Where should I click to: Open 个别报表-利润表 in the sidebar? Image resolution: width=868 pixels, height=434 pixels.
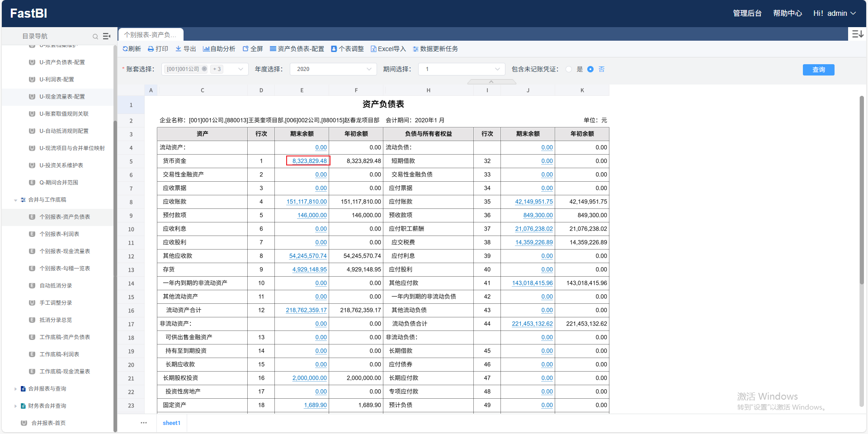[x=59, y=234]
